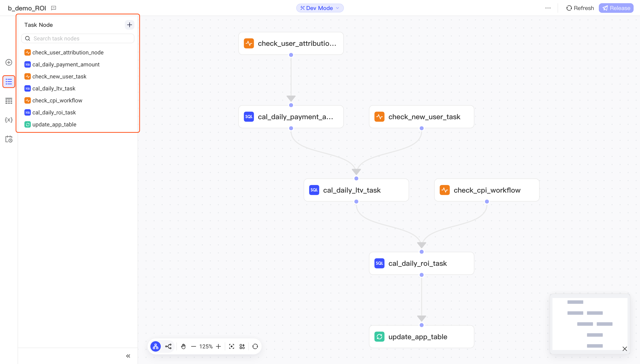Image resolution: width=640 pixels, height=364 pixels.
Task: Open the add-node circle-plus sidebar icon
Action: coord(9,62)
